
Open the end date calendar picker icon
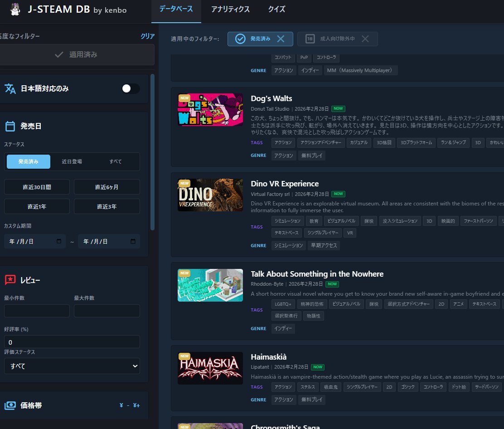pyautogui.click(x=133, y=241)
